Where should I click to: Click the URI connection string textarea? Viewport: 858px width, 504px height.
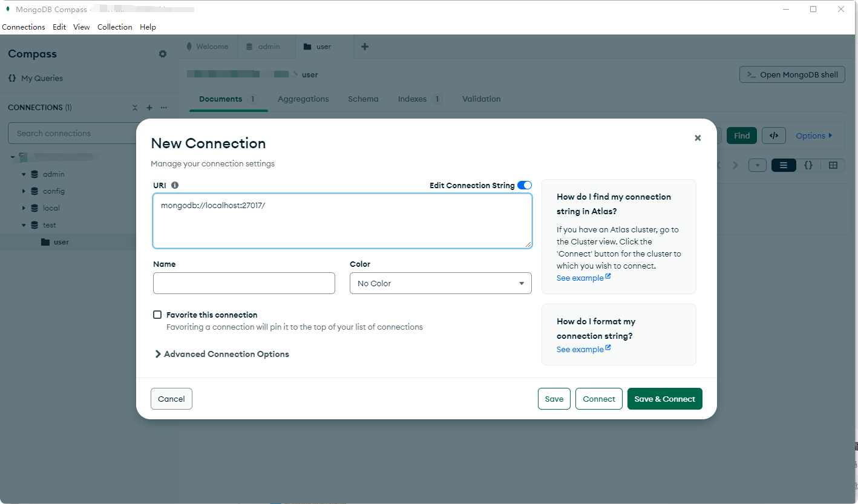[x=342, y=221]
